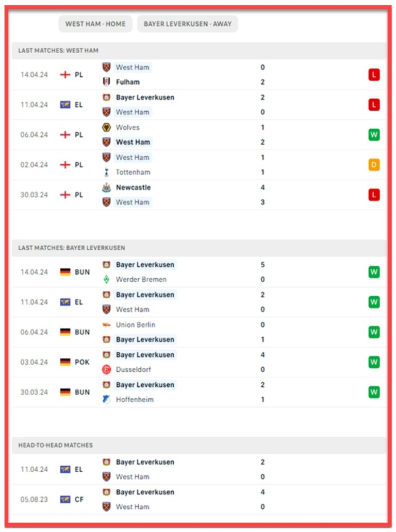The height and width of the screenshot is (532, 396).
Task: Click the Werder Bremen crest icon
Action: 106,279
